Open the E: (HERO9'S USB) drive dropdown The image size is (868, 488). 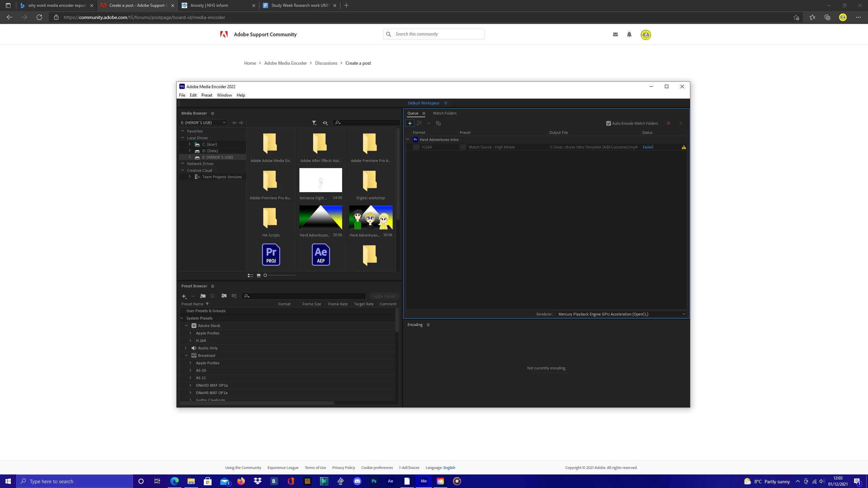(x=203, y=123)
